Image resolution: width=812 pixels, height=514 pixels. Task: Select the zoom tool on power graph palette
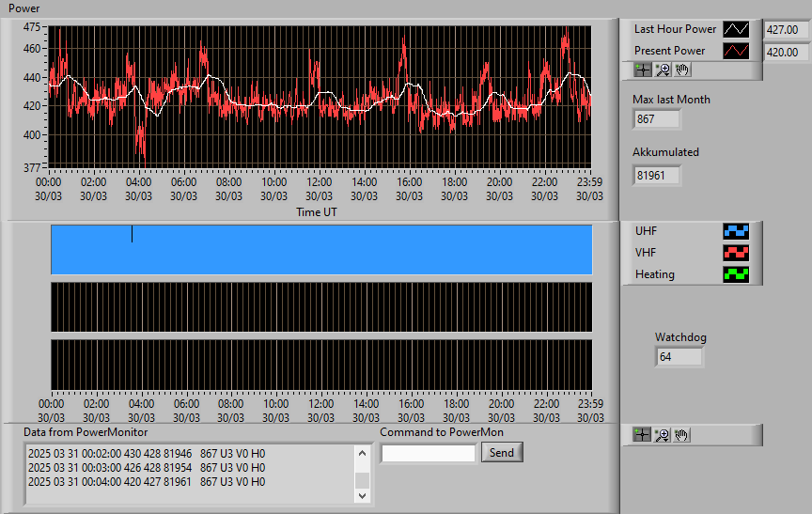663,70
